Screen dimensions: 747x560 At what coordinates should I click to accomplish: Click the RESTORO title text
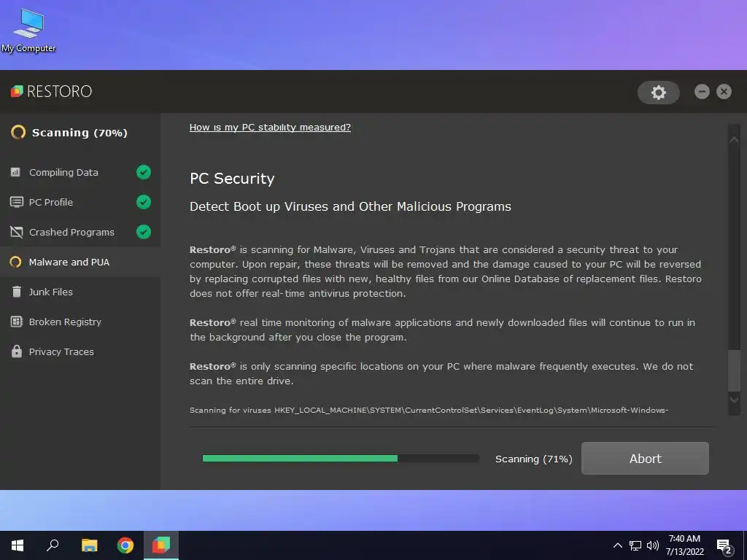60,91
